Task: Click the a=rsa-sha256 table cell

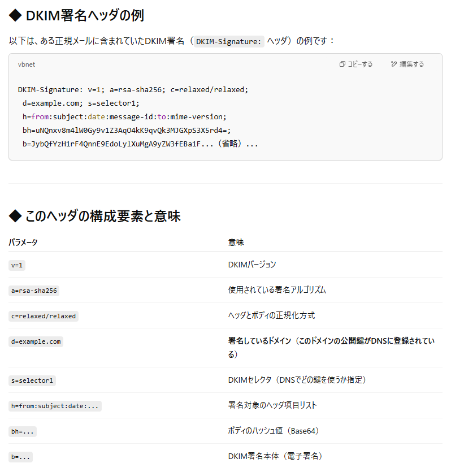Action: (x=34, y=291)
